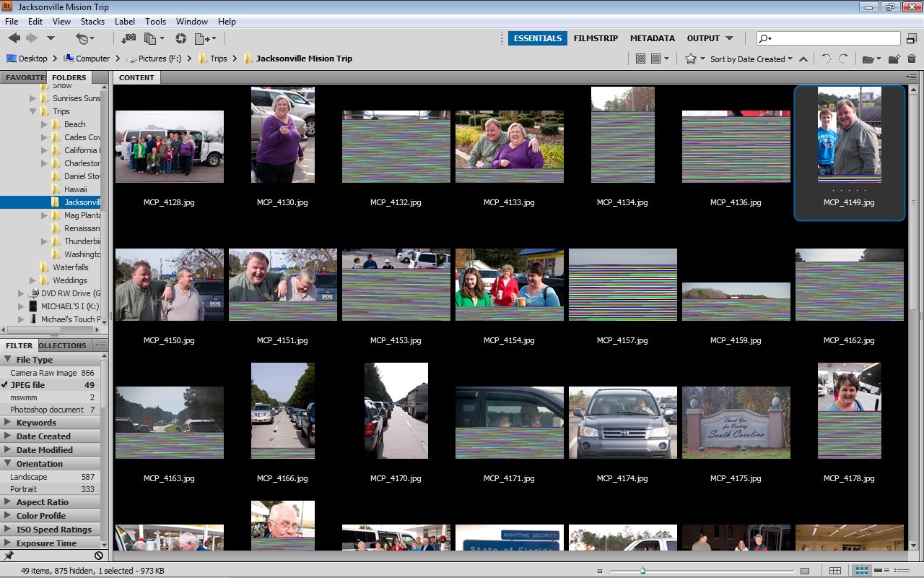Click Trips in the path bar

[212, 59]
